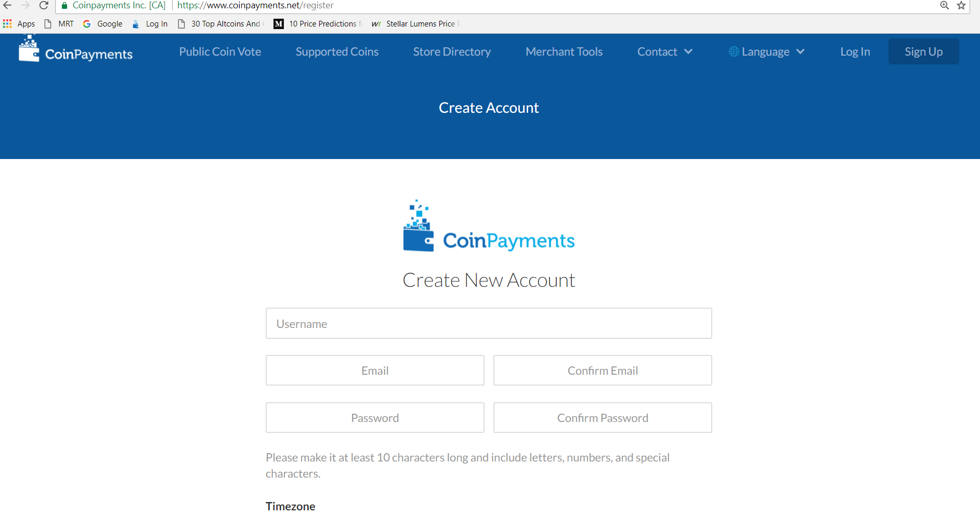Open the Public Coin Vote page
980x515 pixels.
[x=220, y=51]
